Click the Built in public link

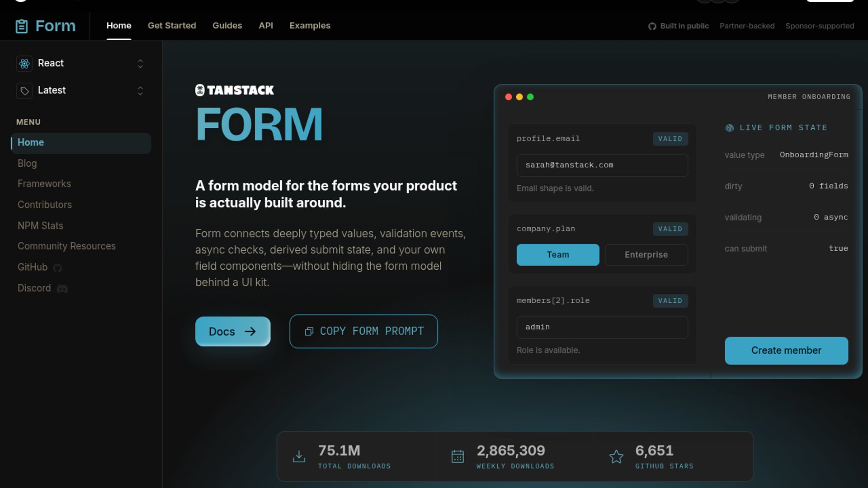(x=679, y=26)
